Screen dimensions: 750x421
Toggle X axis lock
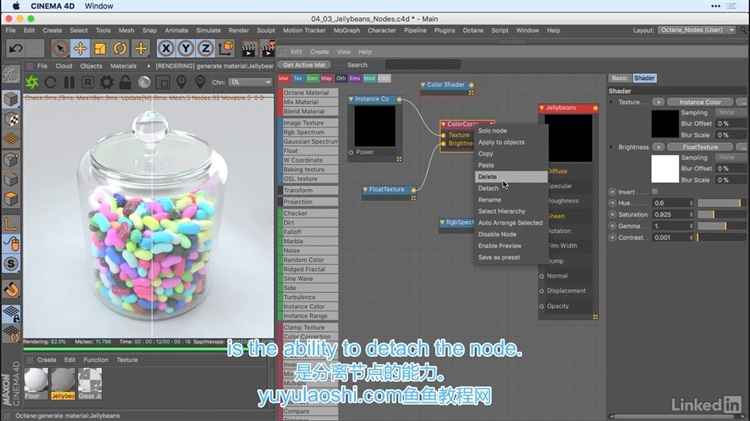(165, 48)
